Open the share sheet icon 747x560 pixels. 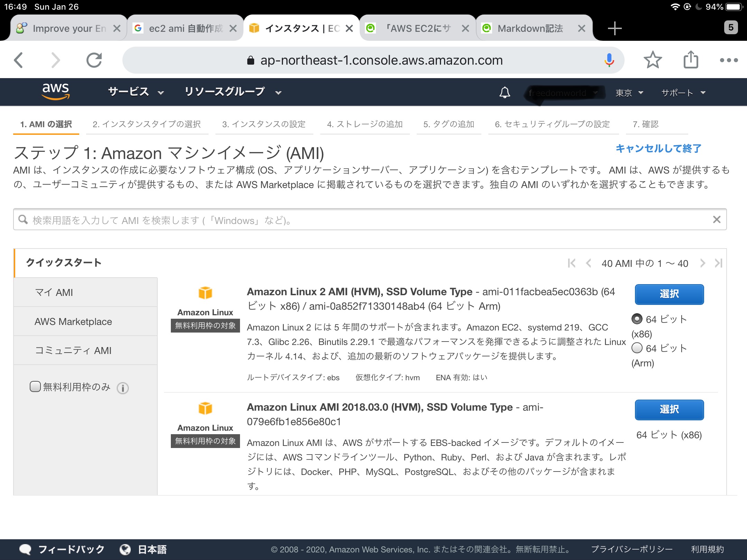click(691, 59)
